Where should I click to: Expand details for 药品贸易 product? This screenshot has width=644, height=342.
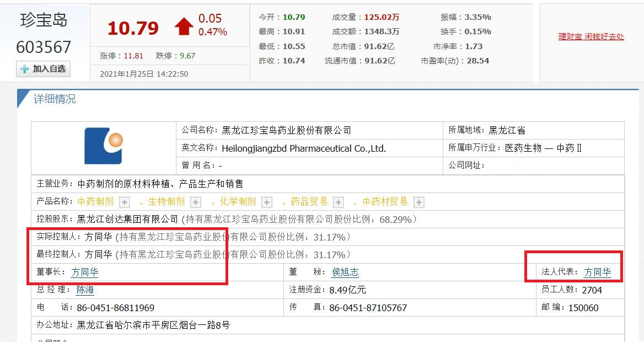coord(337,202)
